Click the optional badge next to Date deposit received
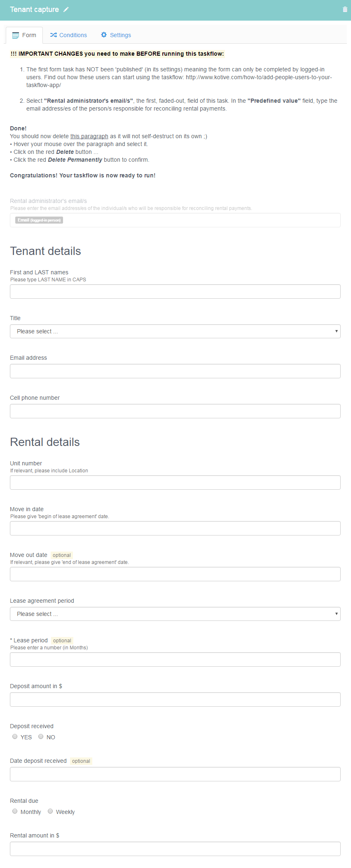 (x=81, y=761)
